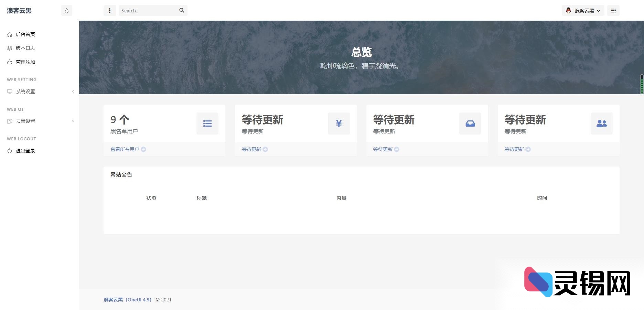Click the droplet theme icon in the header

[x=66, y=10]
